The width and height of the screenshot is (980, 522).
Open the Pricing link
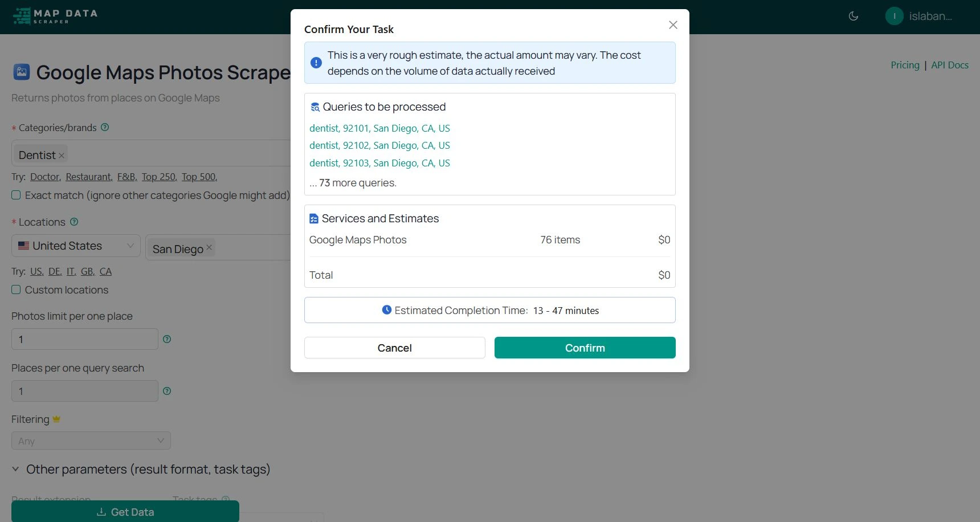click(x=905, y=65)
